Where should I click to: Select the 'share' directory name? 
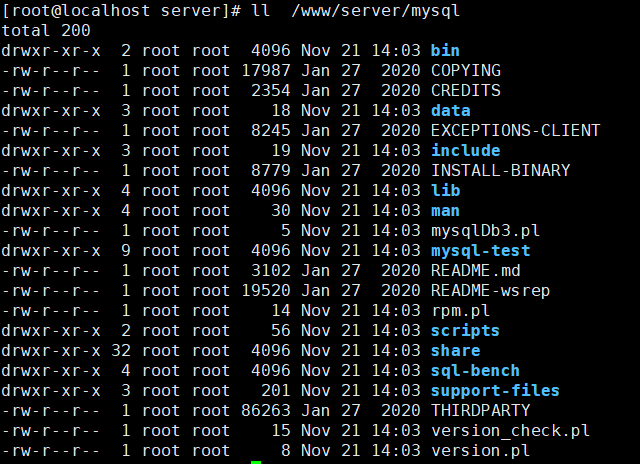tap(456, 351)
